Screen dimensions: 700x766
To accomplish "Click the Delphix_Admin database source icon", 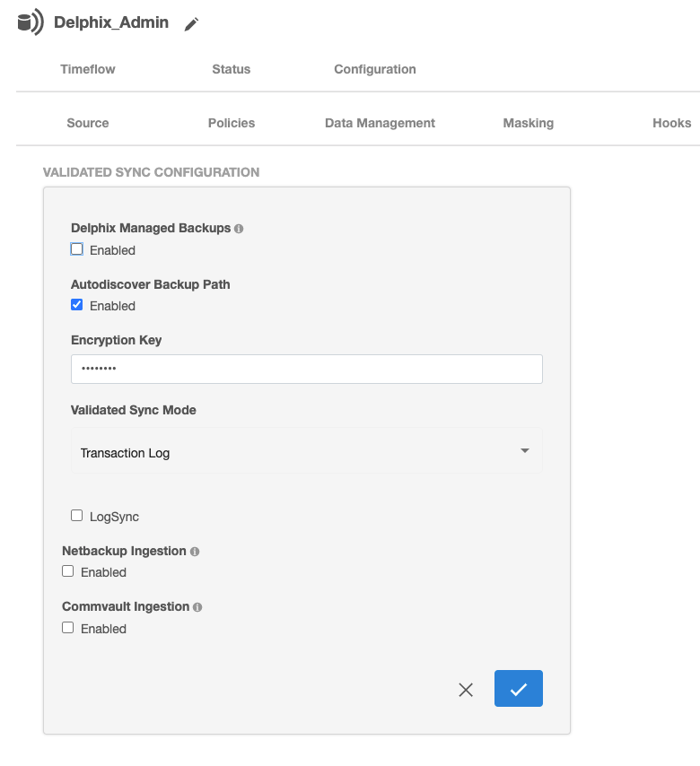I will coord(30,23).
